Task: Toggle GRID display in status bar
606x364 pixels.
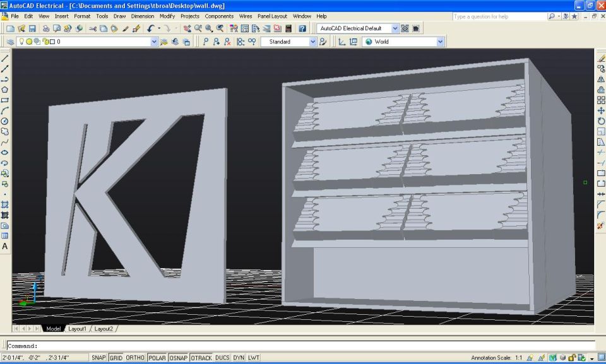Action: (116, 358)
